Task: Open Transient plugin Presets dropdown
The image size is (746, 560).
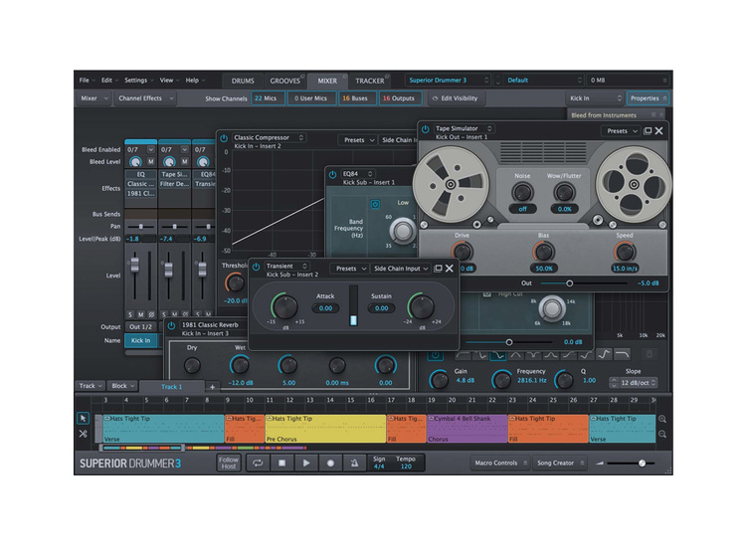Action: [x=350, y=269]
